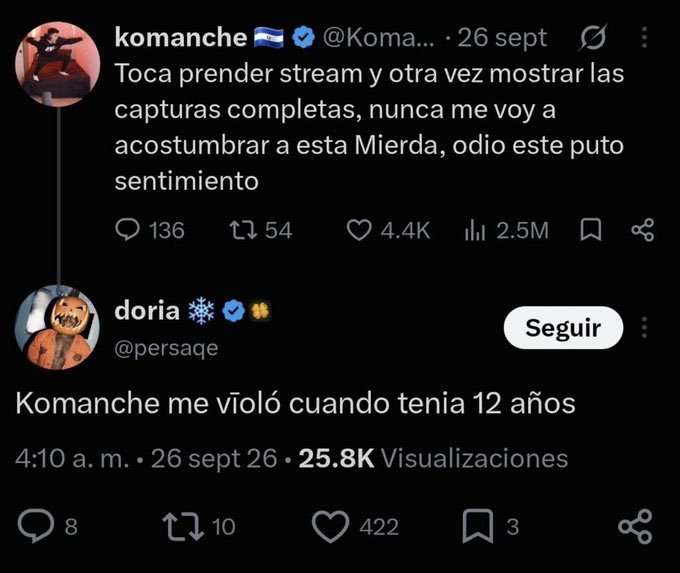Open the @persaqe handle link
Screen dimensions: 680x573
pos(167,348)
